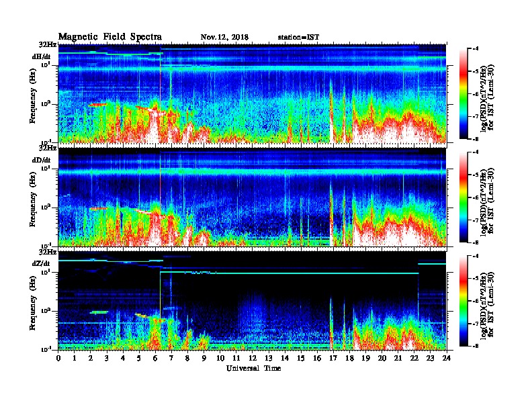The image size is (532, 411).
Task: Click the "dH/dt" panel label
Action: [x=42, y=56]
